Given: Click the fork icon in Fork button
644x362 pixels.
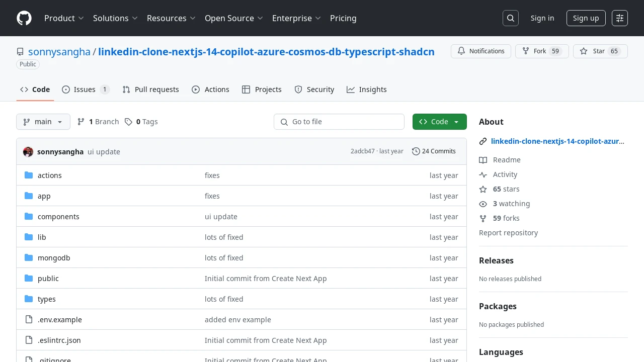Looking at the screenshot, I should pyautogui.click(x=526, y=51).
